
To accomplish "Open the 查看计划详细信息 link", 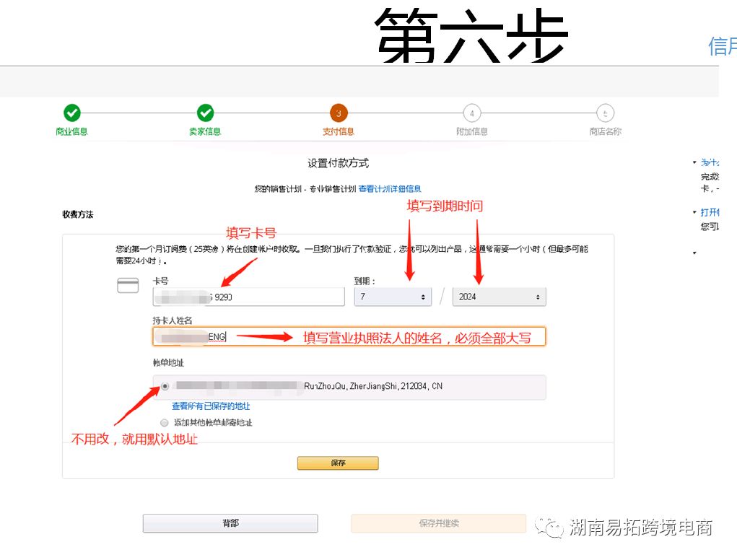I will [390, 189].
